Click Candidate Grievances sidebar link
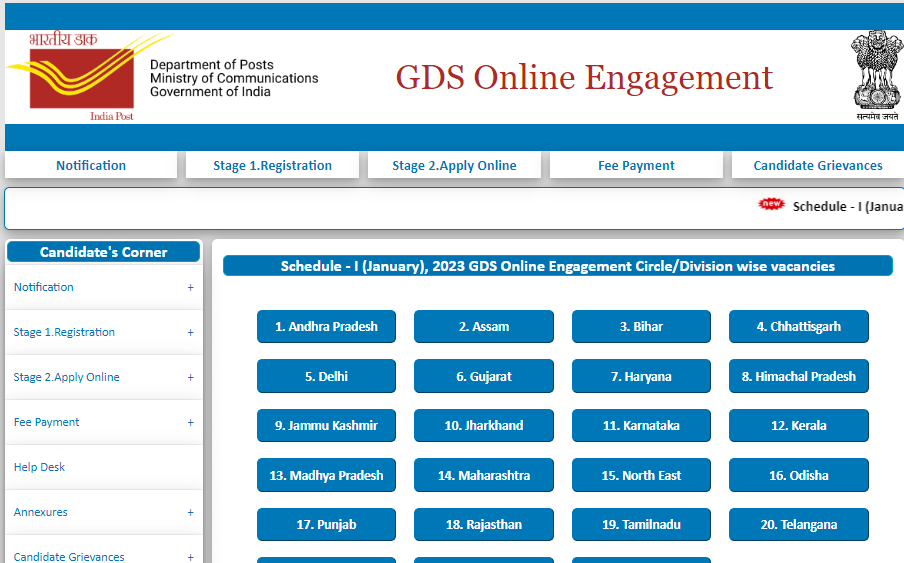The image size is (904, 563). (x=69, y=557)
